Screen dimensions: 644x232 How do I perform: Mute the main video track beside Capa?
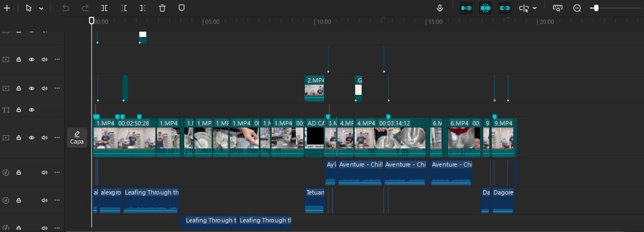[45, 137]
